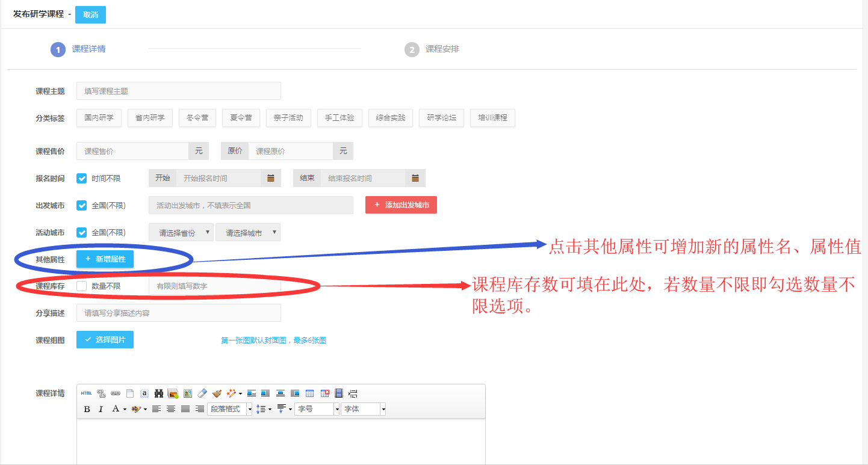Viewport: 868px width, 465px height.
Task: Open calendar for 结束报名时间
Action: [x=415, y=178]
